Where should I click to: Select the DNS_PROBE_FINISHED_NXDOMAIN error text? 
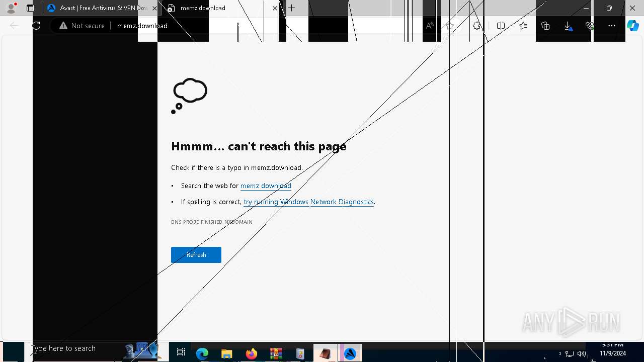[x=212, y=222]
